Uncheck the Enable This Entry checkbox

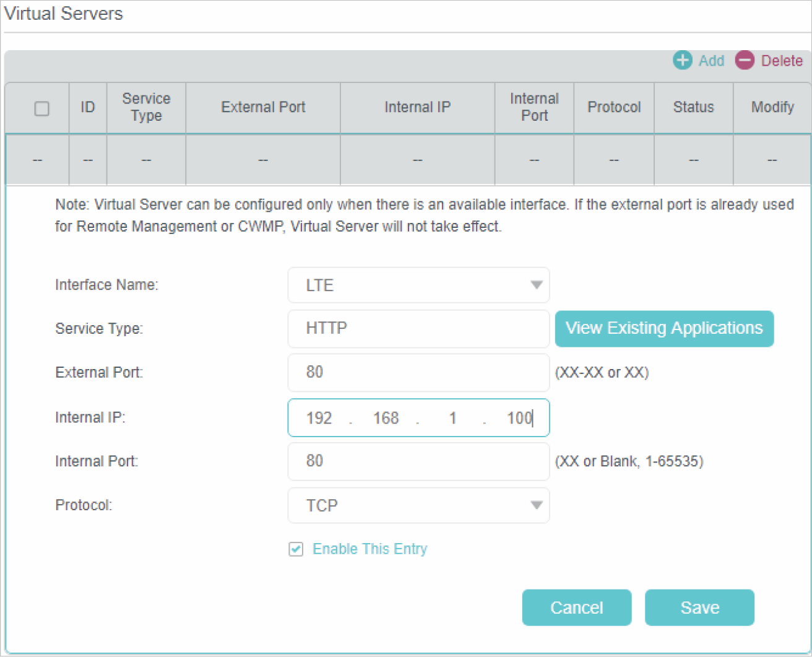(x=296, y=549)
